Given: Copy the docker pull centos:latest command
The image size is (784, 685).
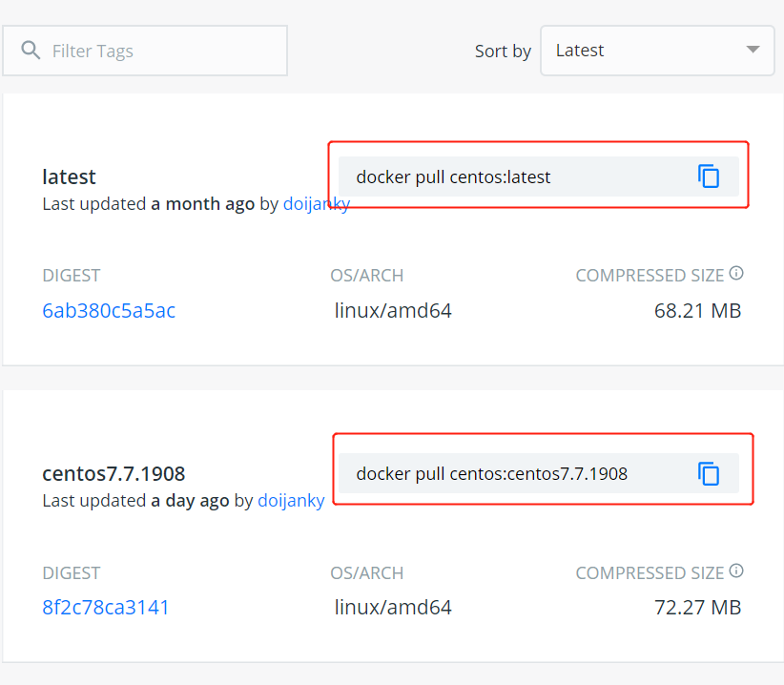Looking at the screenshot, I should (x=709, y=176).
